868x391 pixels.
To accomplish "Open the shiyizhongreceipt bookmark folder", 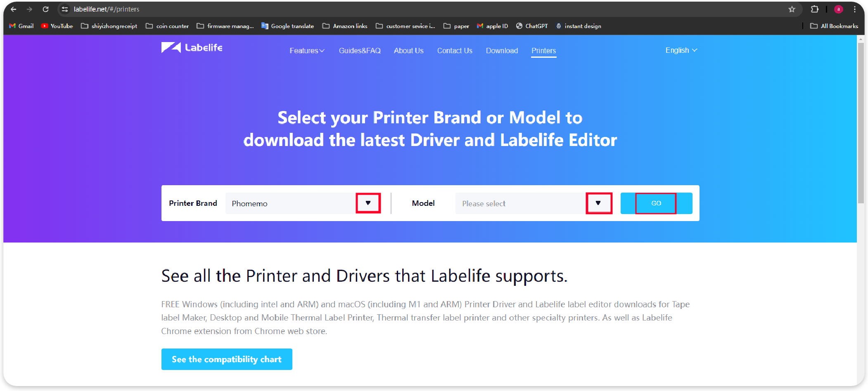I will pos(109,26).
